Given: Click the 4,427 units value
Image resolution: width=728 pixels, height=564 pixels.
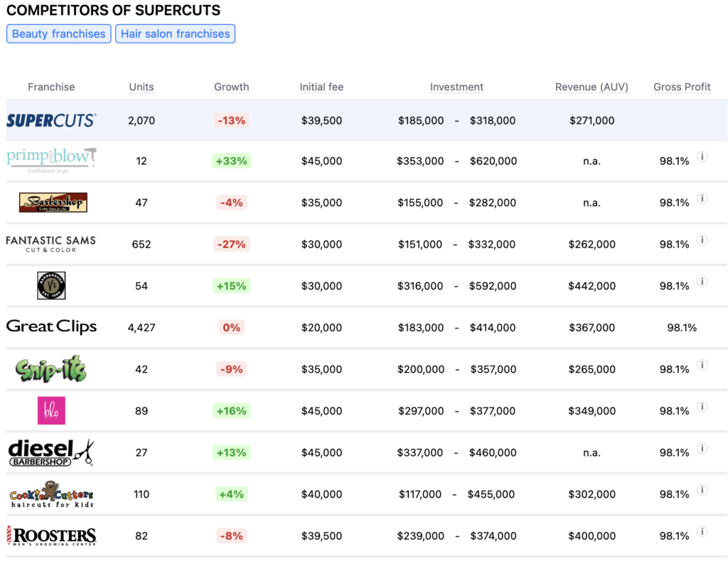Looking at the screenshot, I should [x=141, y=328].
